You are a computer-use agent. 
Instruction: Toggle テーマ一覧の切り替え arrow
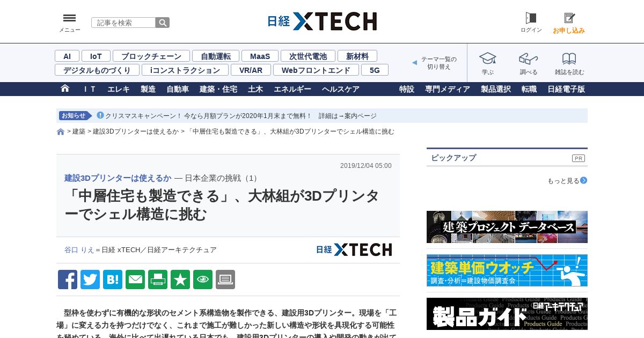[414, 63]
